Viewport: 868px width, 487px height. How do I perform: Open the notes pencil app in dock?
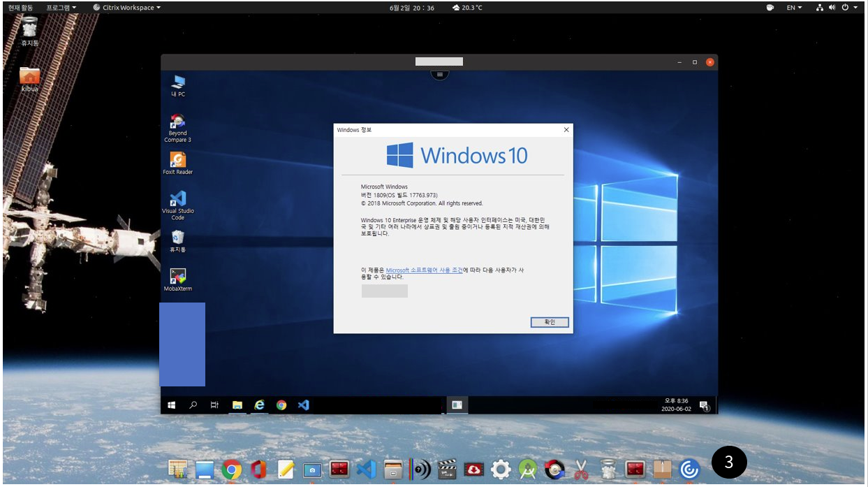pyautogui.click(x=286, y=470)
